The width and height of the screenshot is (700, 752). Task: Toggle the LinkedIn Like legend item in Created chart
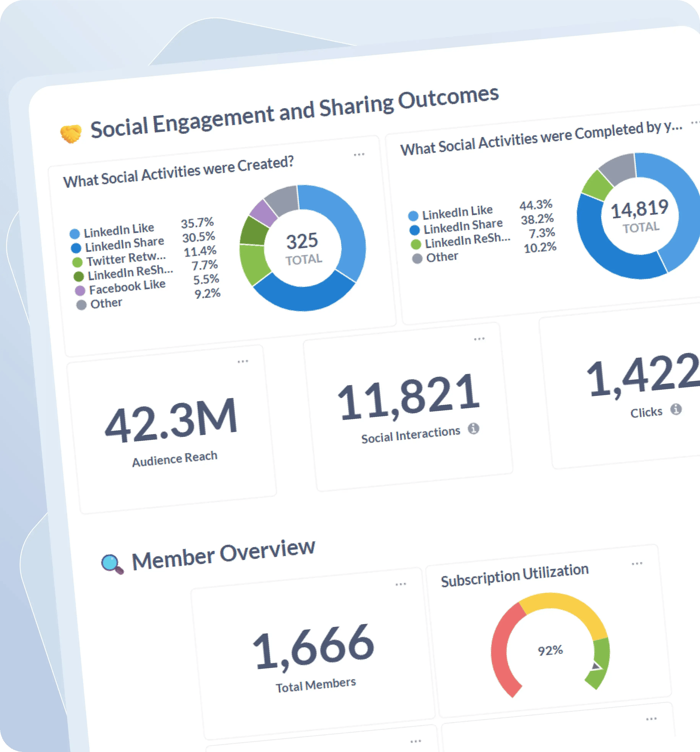(118, 229)
